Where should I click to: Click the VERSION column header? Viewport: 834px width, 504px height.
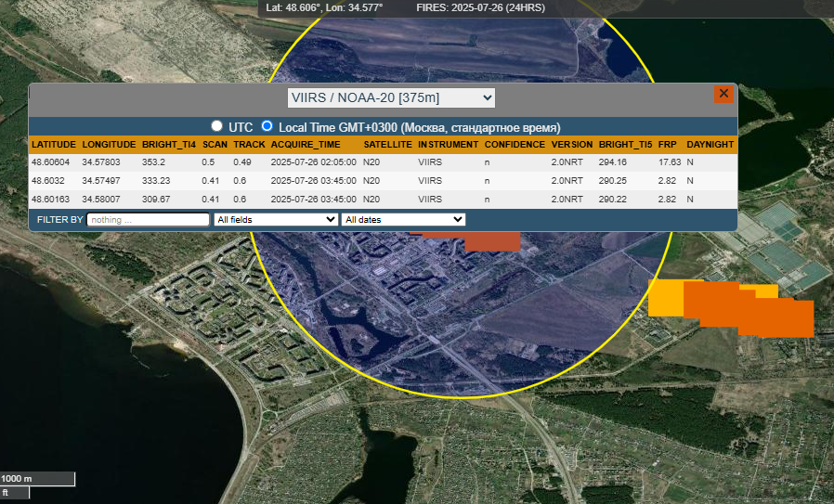tap(572, 145)
